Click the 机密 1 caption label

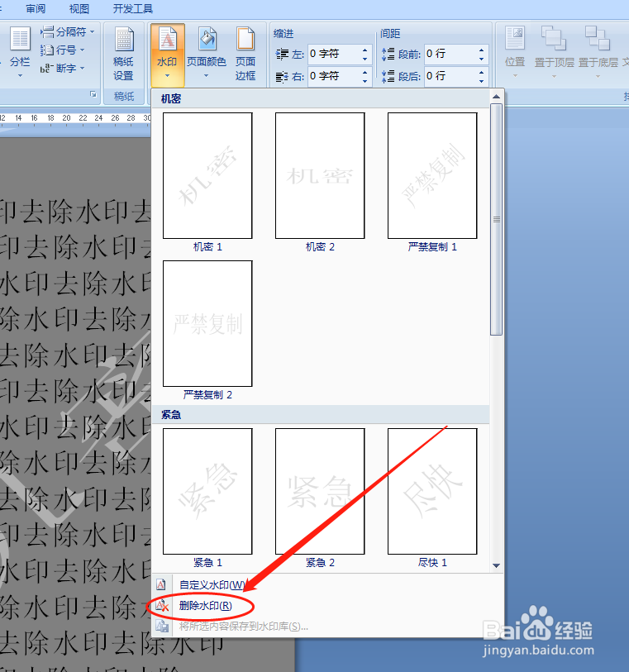207,247
